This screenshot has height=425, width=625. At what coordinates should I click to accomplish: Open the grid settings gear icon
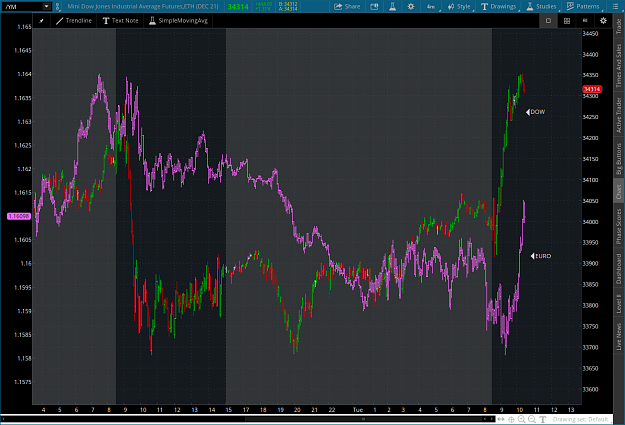(603, 21)
